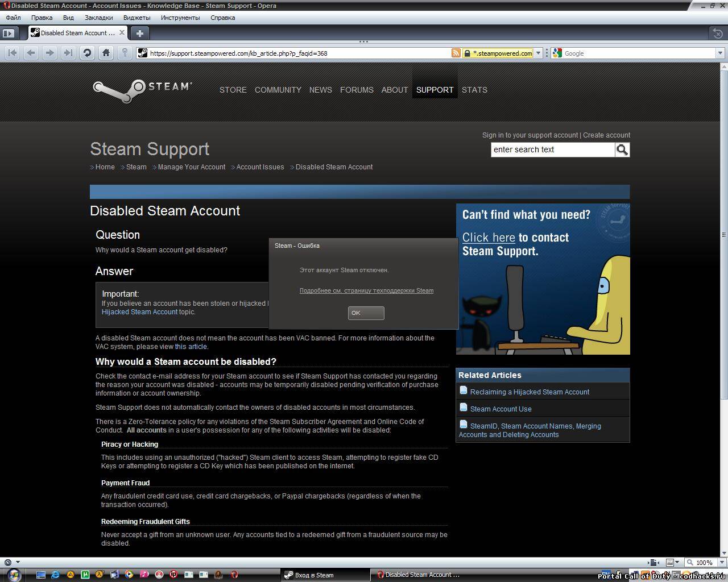Select the SUPPORT navigation tab
Viewport: 728px width, 582px height.
435,90
